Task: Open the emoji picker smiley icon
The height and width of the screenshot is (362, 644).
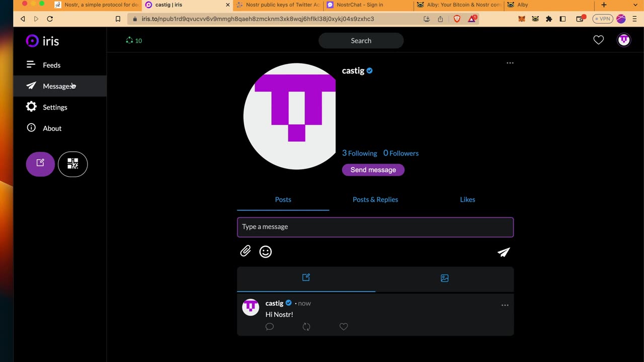Action: pyautogui.click(x=266, y=252)
